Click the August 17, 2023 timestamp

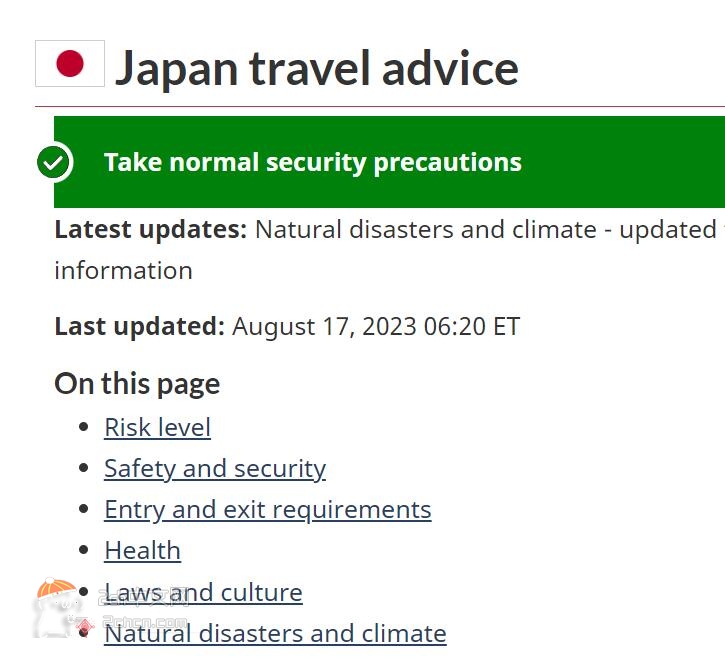click(x=376, y=326)
